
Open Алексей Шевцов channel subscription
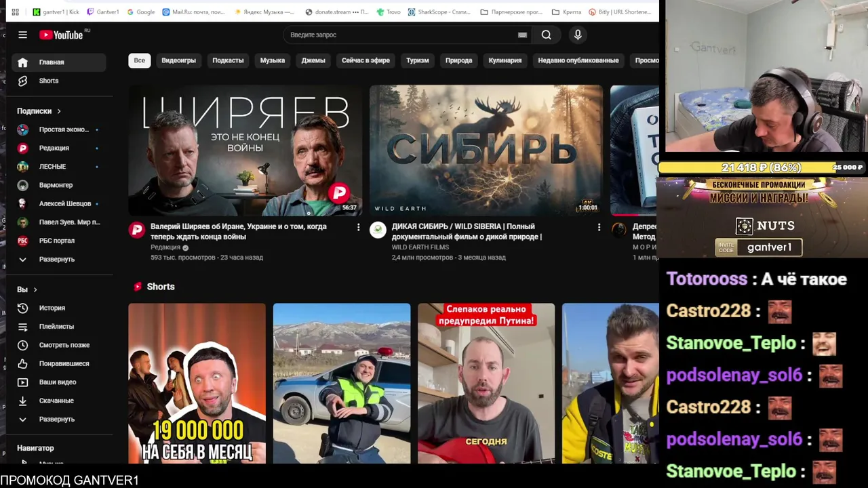tap(59, 203)
